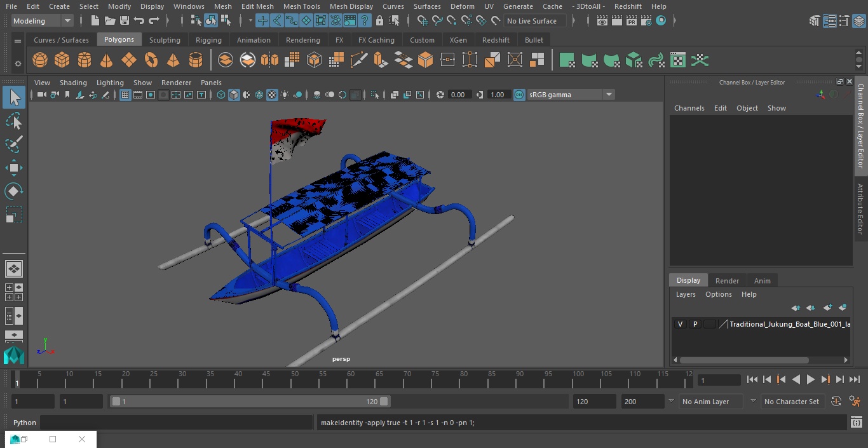Open the Layers menu in Layer Editor
868x448 pixels.
(x=685, y=294)
